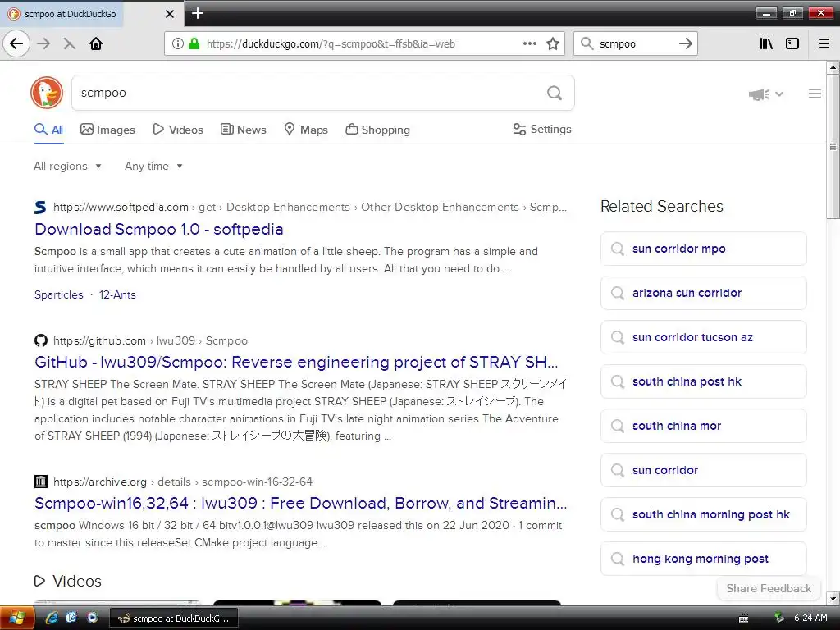Open DuckDuckGo side hamburger menu

click(815, 94)
